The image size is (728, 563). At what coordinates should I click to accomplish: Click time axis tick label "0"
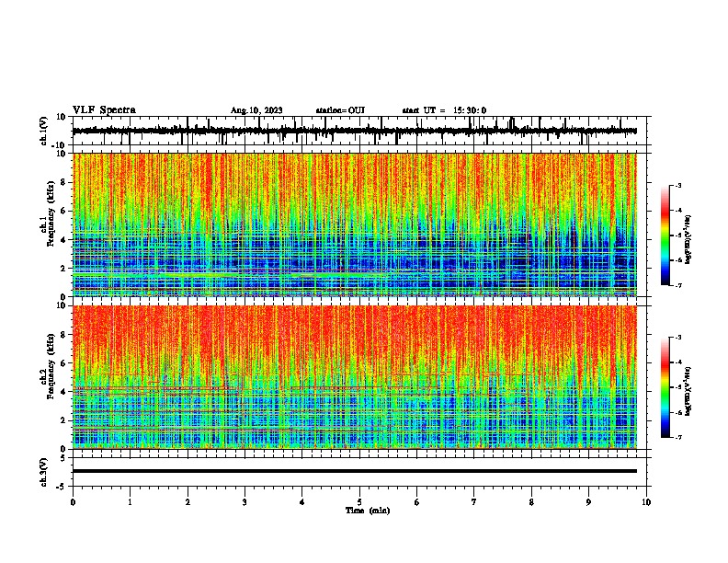pyautogui.click(x=73, y=502)
